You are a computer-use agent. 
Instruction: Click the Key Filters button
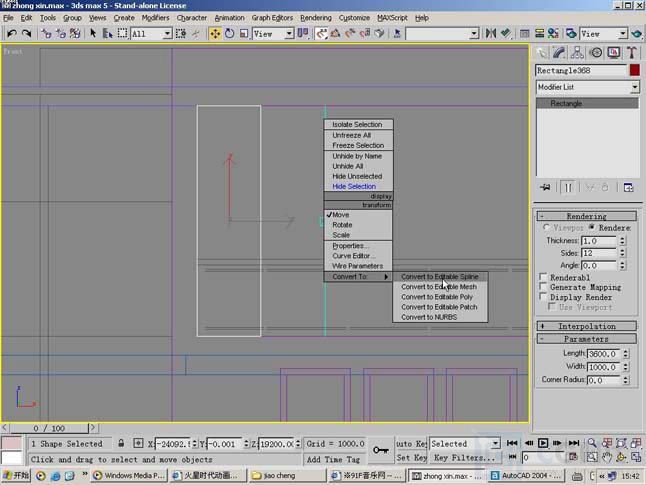464,457
